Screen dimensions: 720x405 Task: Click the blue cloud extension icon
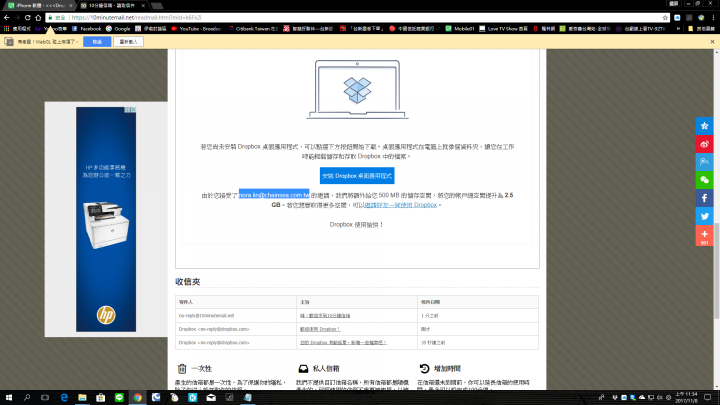coord(677,17)
